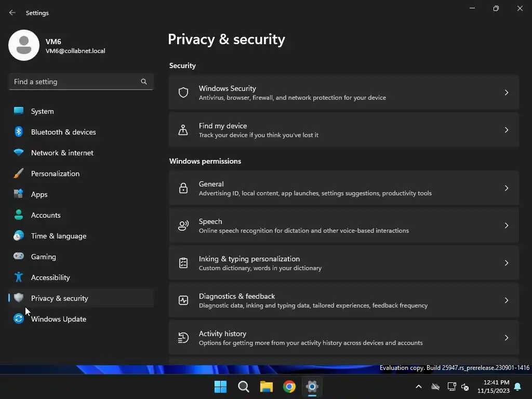
Task: Select Bluetooth & devices in the sidebar
Action: [81, 131]
